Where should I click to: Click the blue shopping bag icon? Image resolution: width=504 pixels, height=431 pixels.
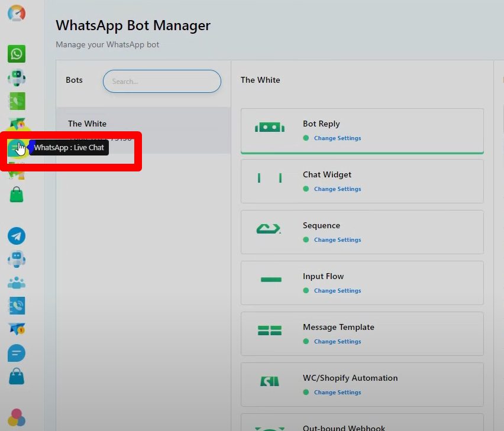coord(17,376)
